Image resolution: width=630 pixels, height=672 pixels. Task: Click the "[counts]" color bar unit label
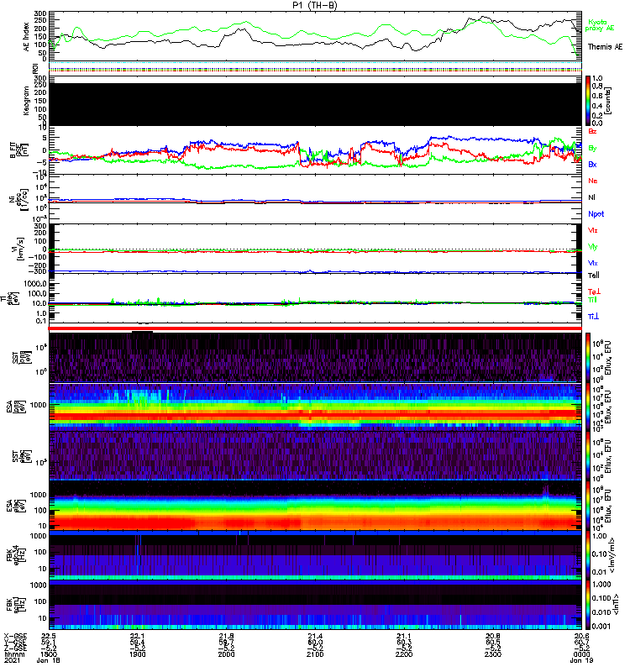[608, 101]
